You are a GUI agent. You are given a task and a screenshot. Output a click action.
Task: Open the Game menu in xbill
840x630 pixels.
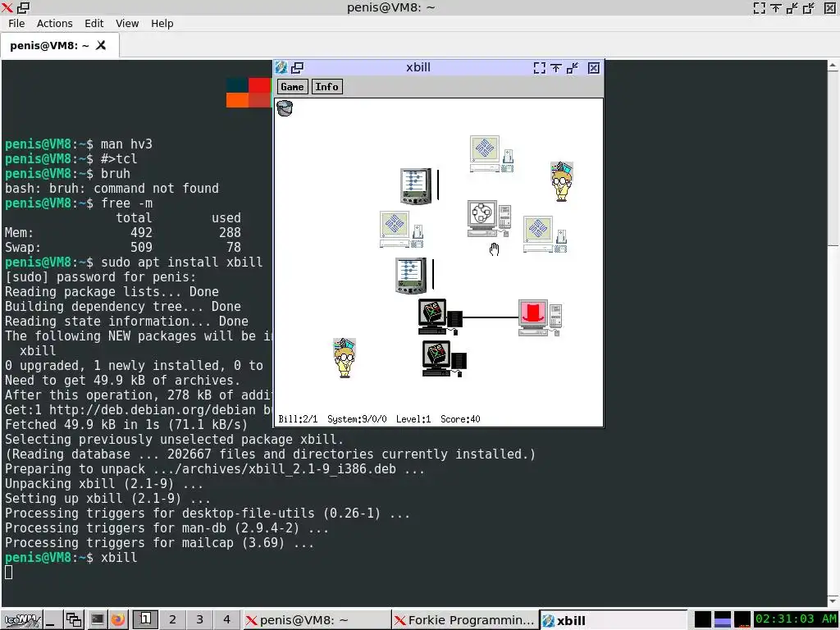pos(292,87)
